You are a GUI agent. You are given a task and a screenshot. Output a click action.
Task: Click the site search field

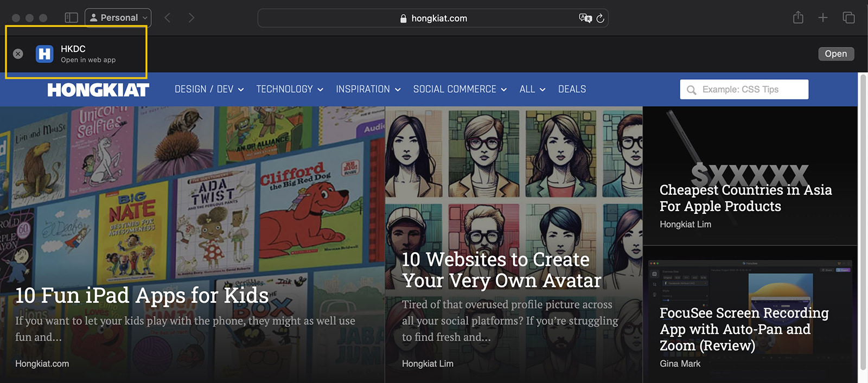744,90
